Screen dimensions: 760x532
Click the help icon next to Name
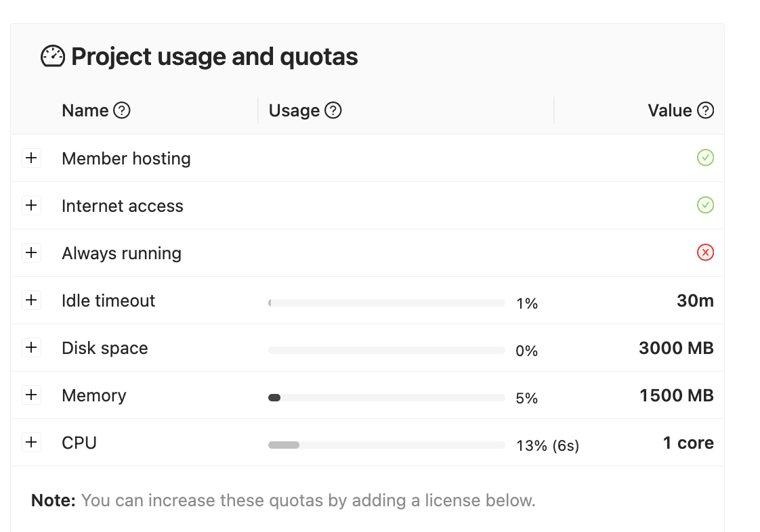point(122,110)
